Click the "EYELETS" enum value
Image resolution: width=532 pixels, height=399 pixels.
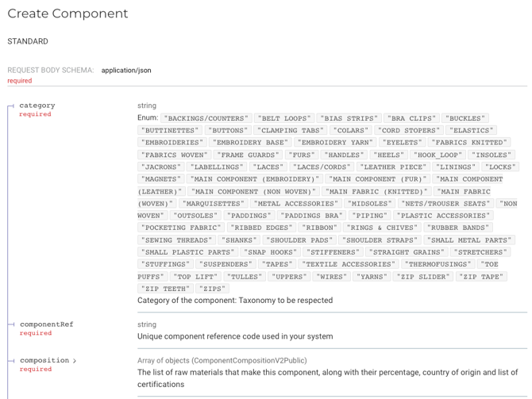coord(402,143)
